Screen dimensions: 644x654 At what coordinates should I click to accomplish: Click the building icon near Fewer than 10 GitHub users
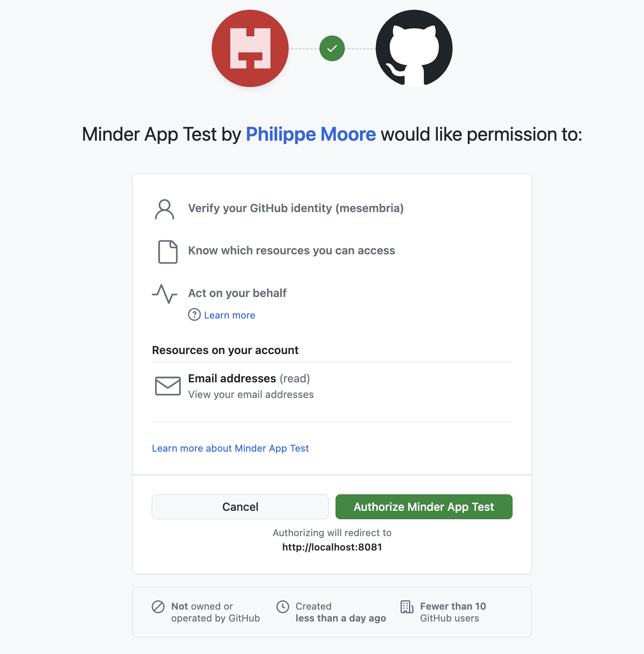point(407,607)
